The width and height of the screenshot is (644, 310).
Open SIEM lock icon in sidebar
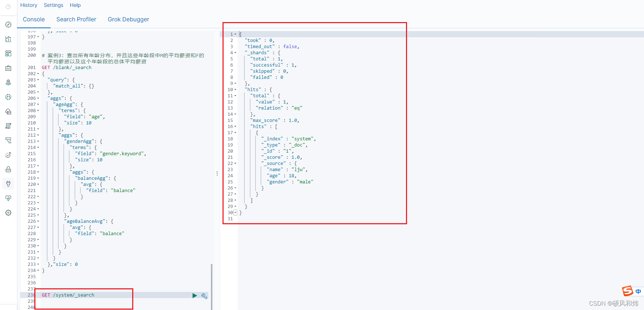point(8,169)
